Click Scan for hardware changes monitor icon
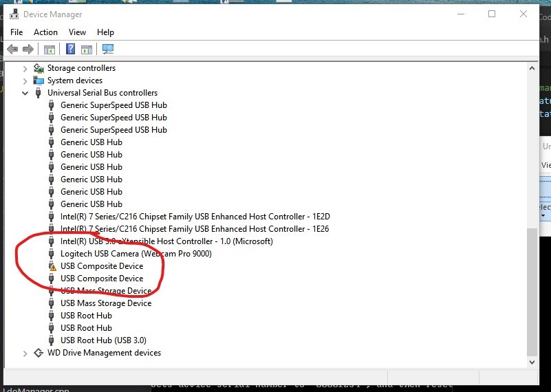The width and height of the screenshot is (551, 392). coord(108,49)
